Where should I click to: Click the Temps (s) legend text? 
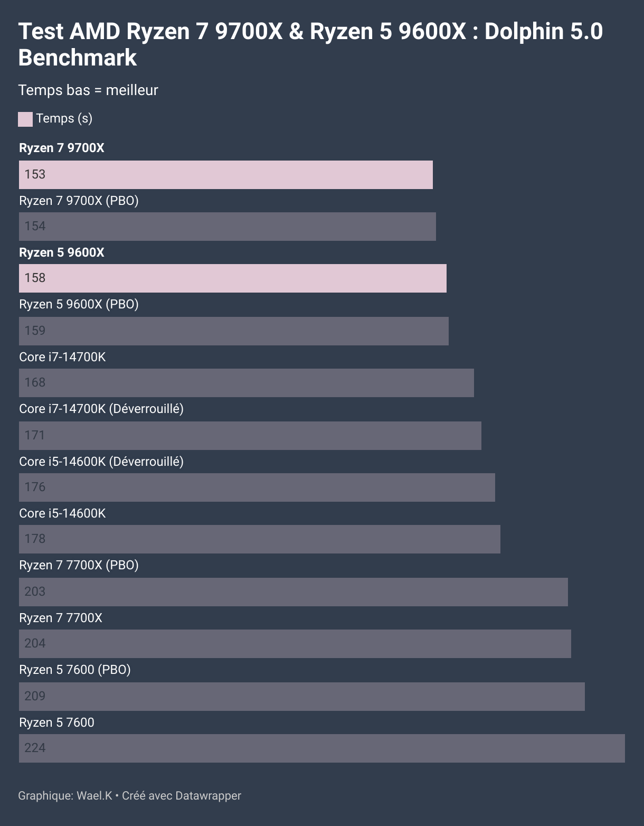pyautogui.click(x=64, y=119)
